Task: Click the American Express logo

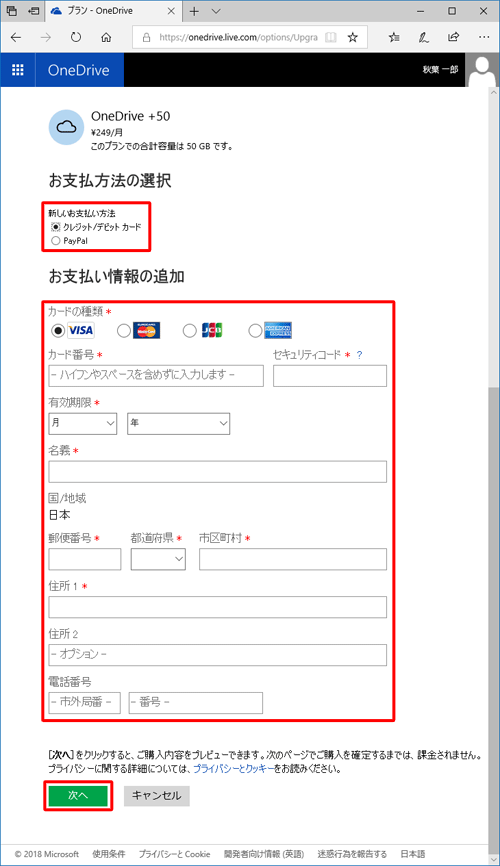Action: (278, 330)
